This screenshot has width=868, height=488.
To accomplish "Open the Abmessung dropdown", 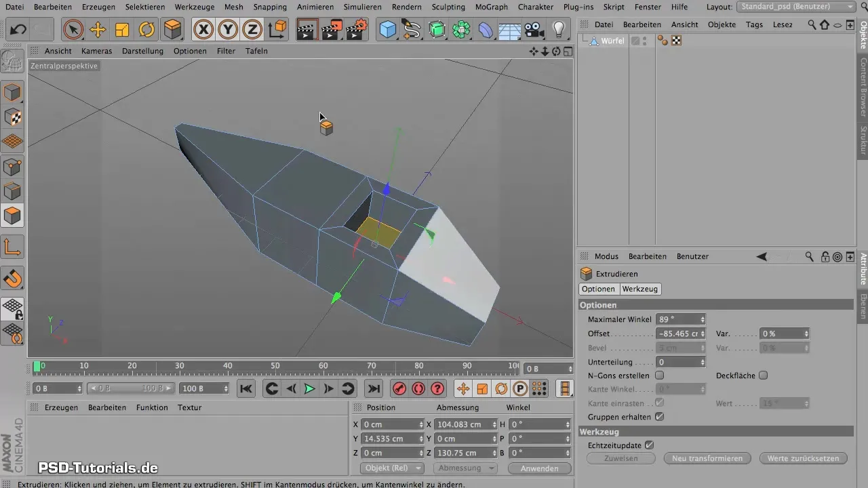I will [465, 468].
